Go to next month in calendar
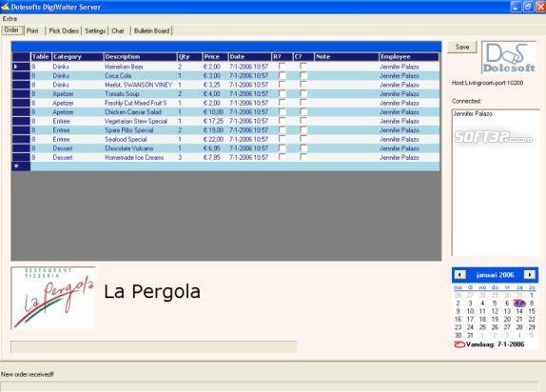Screen dimensions: 546x392 (x=530, y=275)
